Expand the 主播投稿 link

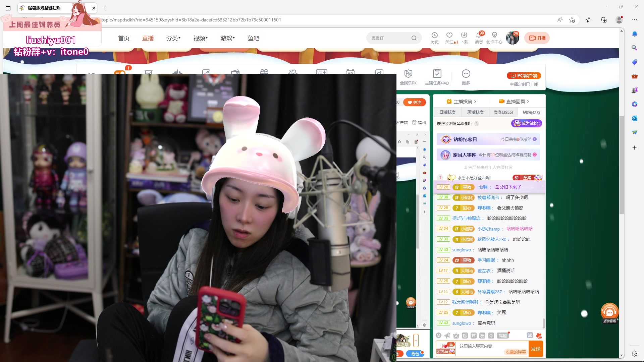461,102
